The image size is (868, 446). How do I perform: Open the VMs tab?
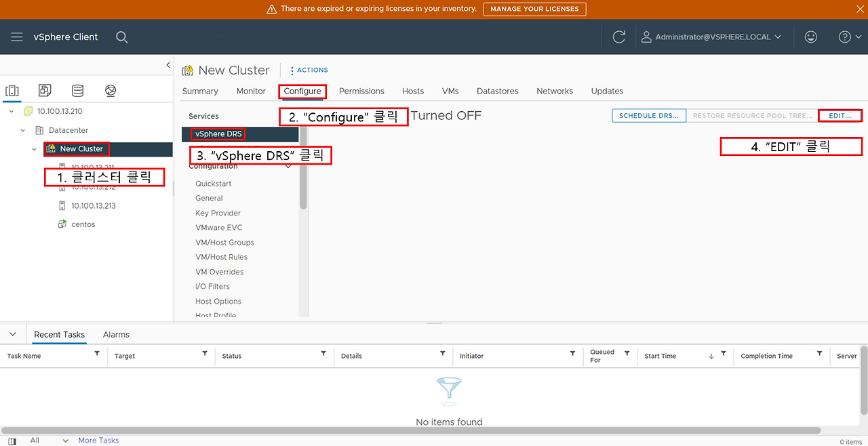pyautogui.click(x=450, y=91)
